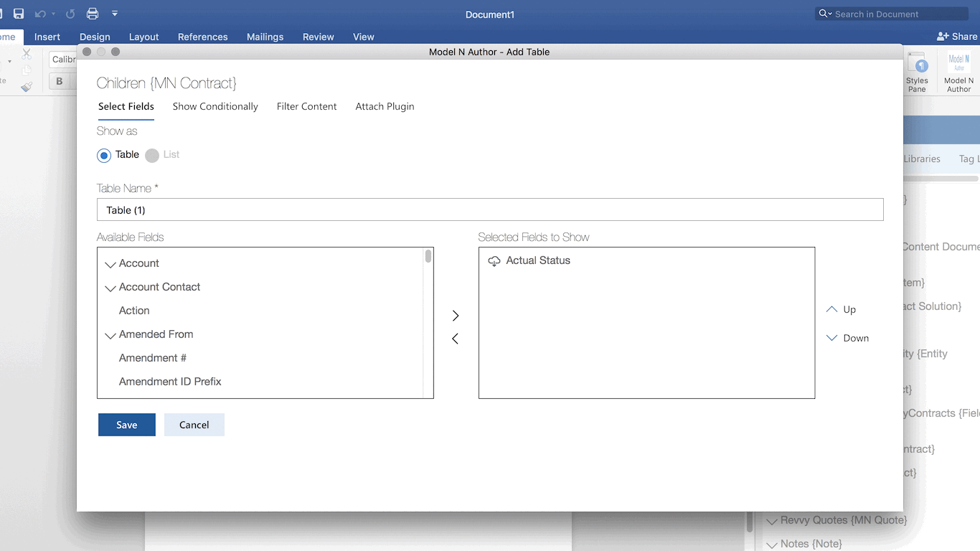Close the Add Table dialog window
This screenshot has height=551, width=980.
87,52
